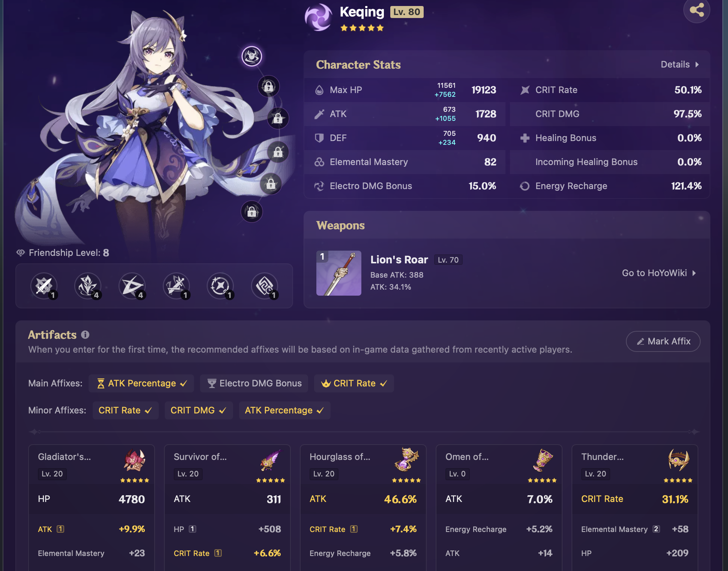This screenshot has height=571, width=728.
Task: Click the Mark Affix button
Action: pos(663,341)
